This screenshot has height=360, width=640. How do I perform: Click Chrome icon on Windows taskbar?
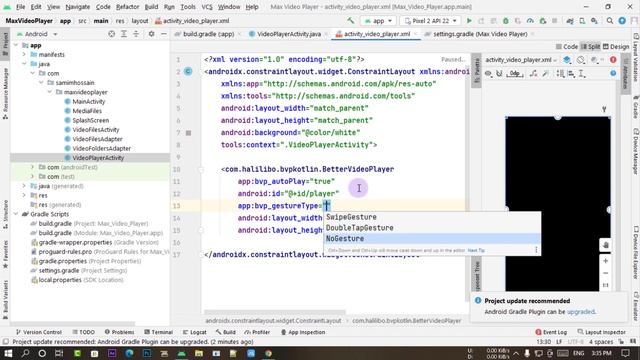268,353
